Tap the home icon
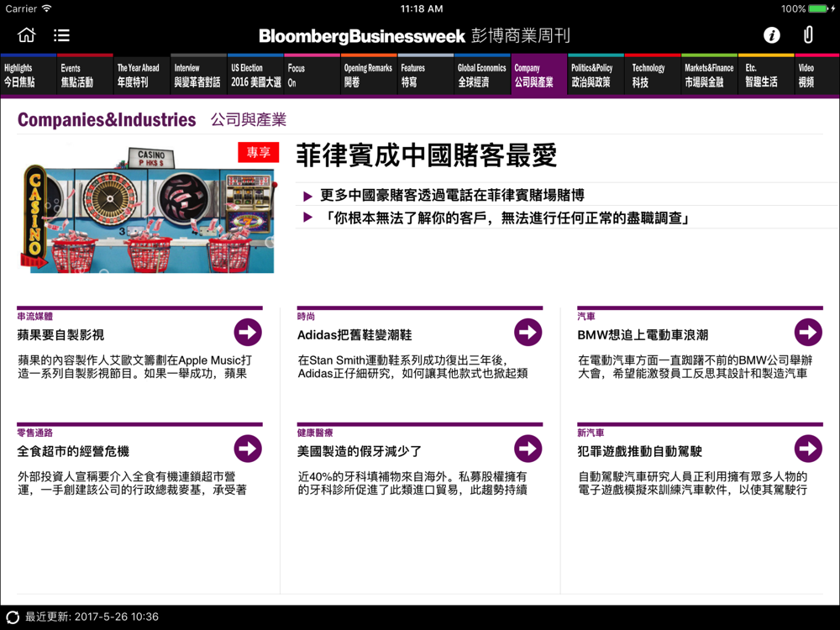The image size is (840, 630). 26,35
